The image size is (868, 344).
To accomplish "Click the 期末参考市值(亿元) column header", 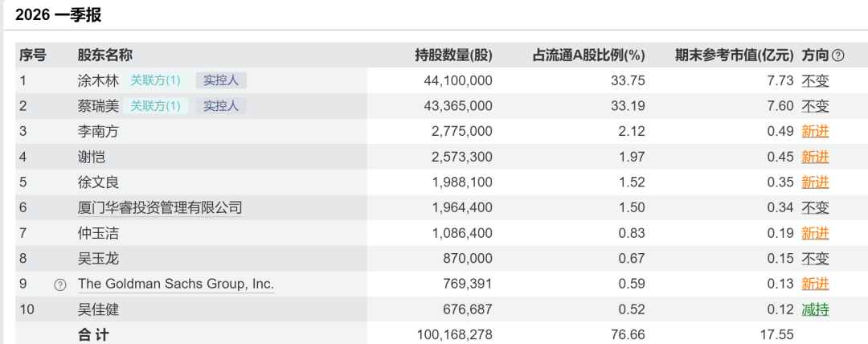I will 735,55.
